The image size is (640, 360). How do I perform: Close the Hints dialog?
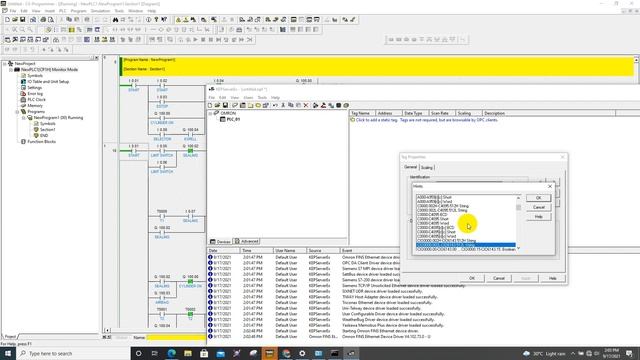click(x=549, y=186)
